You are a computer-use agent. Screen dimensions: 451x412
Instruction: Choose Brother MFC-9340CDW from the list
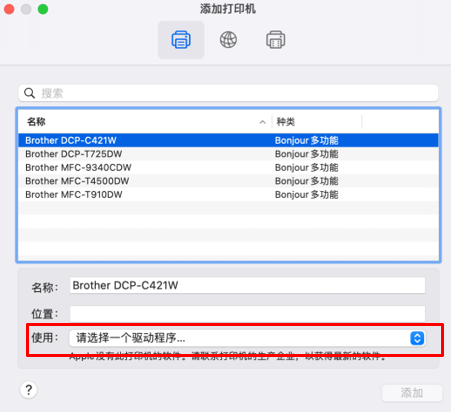coord(228,167)
